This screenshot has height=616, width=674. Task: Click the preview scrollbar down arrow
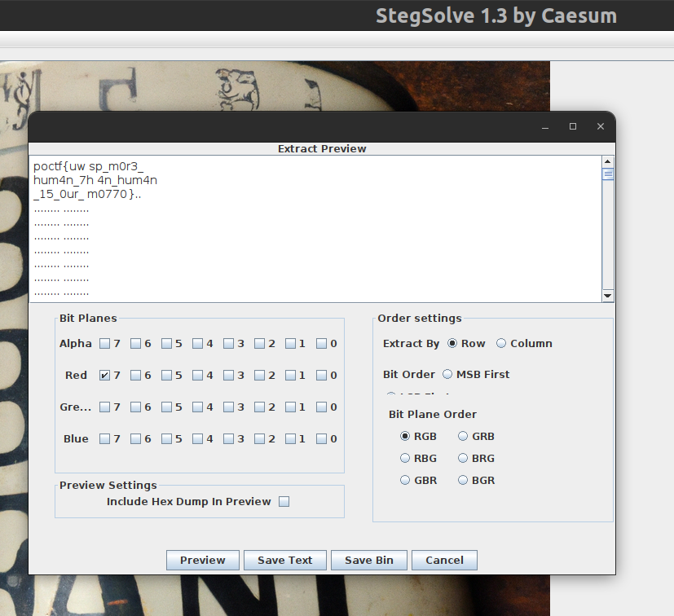[608, 296]
